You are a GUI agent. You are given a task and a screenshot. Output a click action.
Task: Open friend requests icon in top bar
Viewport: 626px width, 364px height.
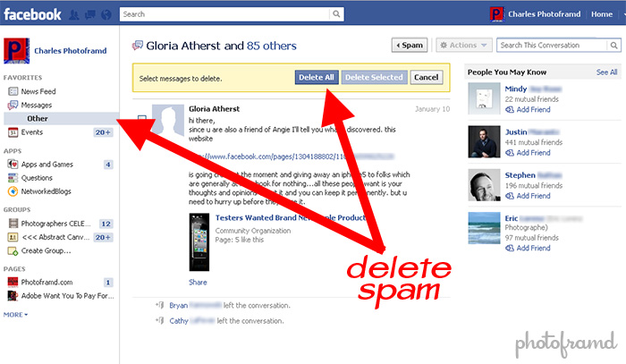74,15
